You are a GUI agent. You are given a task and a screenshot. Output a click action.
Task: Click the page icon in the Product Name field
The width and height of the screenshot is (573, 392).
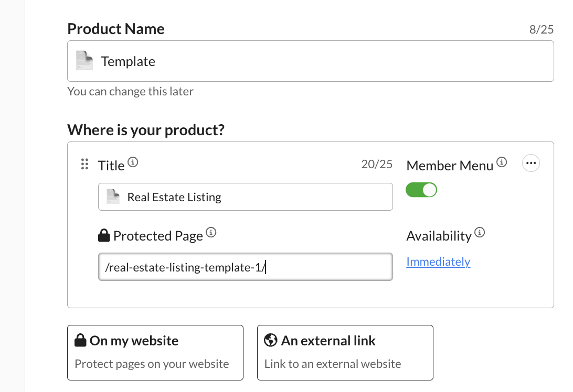point(84,61)
